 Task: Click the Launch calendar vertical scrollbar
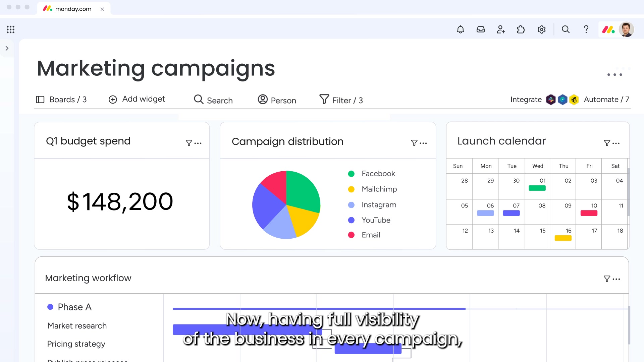(x=628, y=192)
